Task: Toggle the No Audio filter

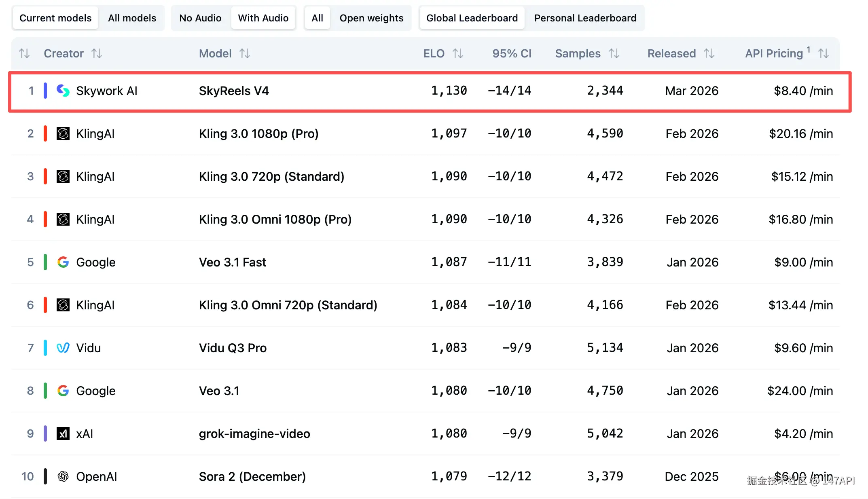Action: tap(200, 18)
